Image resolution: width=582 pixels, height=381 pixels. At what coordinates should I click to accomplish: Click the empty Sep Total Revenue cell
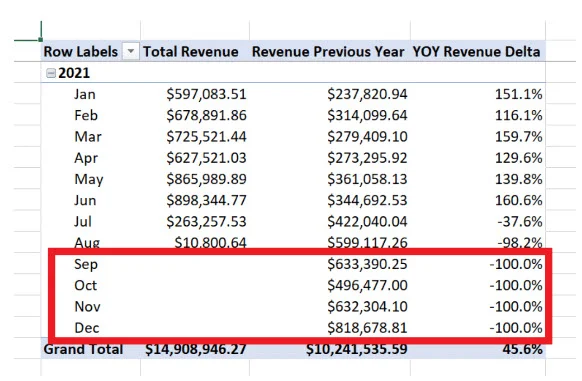point(195,264)
